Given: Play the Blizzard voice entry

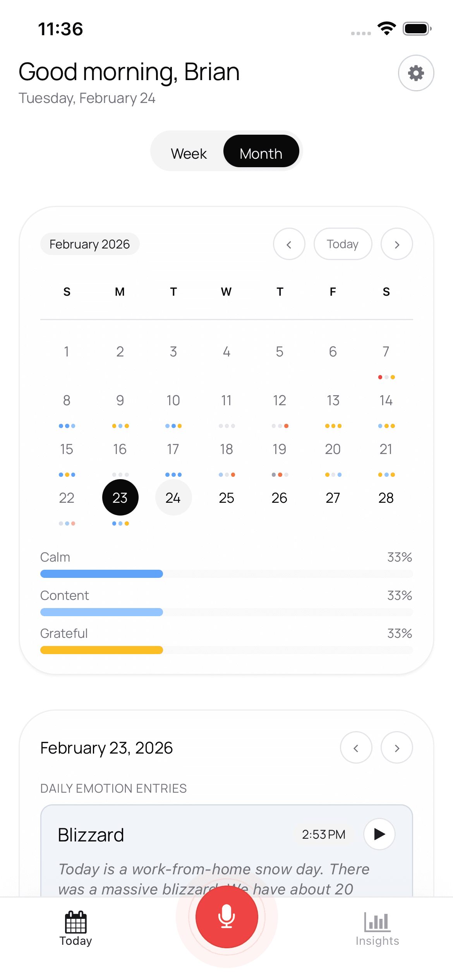Looking at the screenshot, I should point(379,834).
